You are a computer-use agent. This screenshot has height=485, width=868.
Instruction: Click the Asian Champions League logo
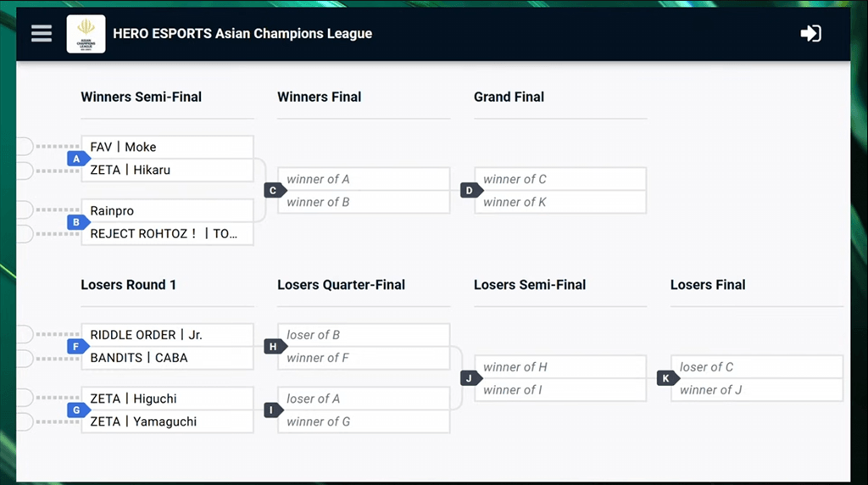(x=86, y=34)
